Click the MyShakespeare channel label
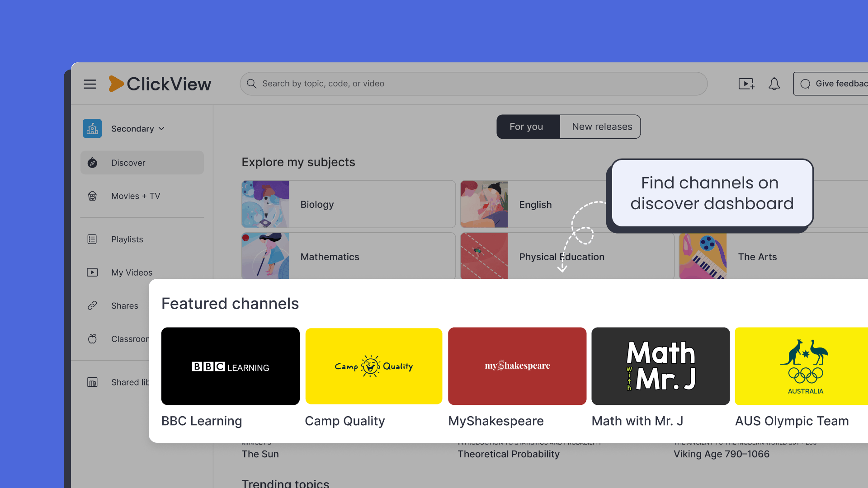The width and height of the screenshot is (868, 488). pyautogui.click(x=496, y=421)
